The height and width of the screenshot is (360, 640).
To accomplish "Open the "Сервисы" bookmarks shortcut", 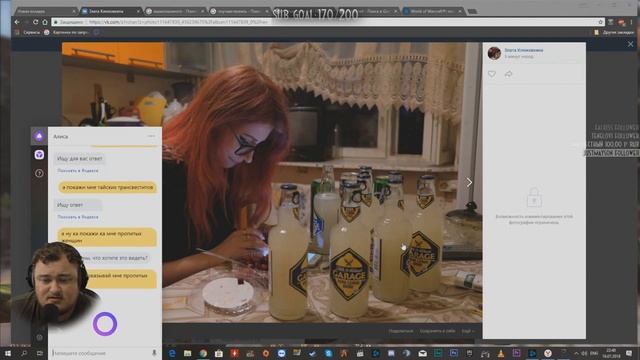I will point(27,32).
